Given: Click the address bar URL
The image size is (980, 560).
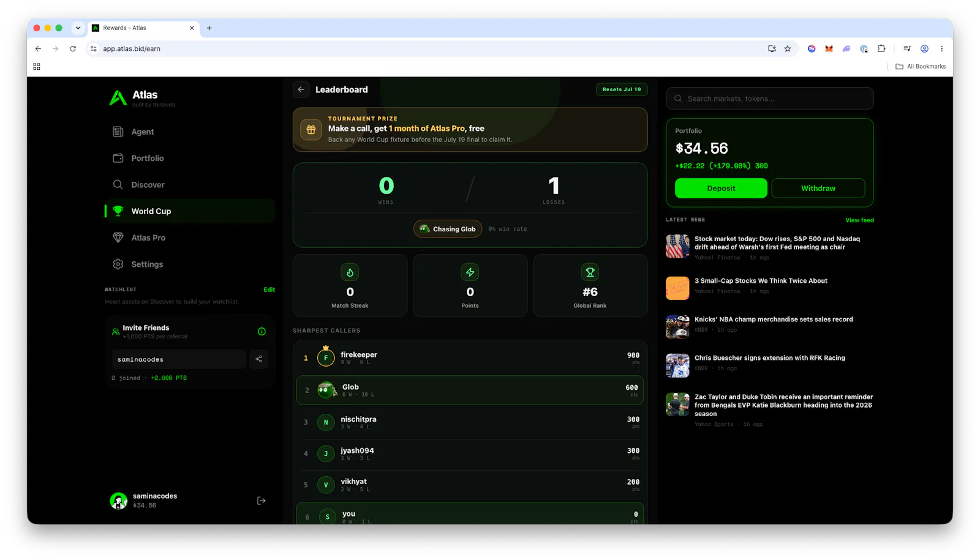Looking at the screenshot, I should [x=132, y=48].
